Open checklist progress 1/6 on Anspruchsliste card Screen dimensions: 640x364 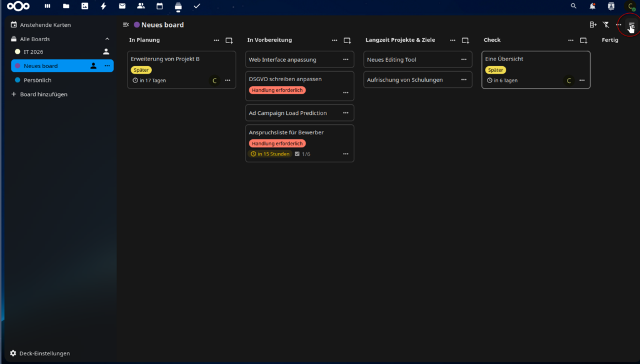coord(302,154)
